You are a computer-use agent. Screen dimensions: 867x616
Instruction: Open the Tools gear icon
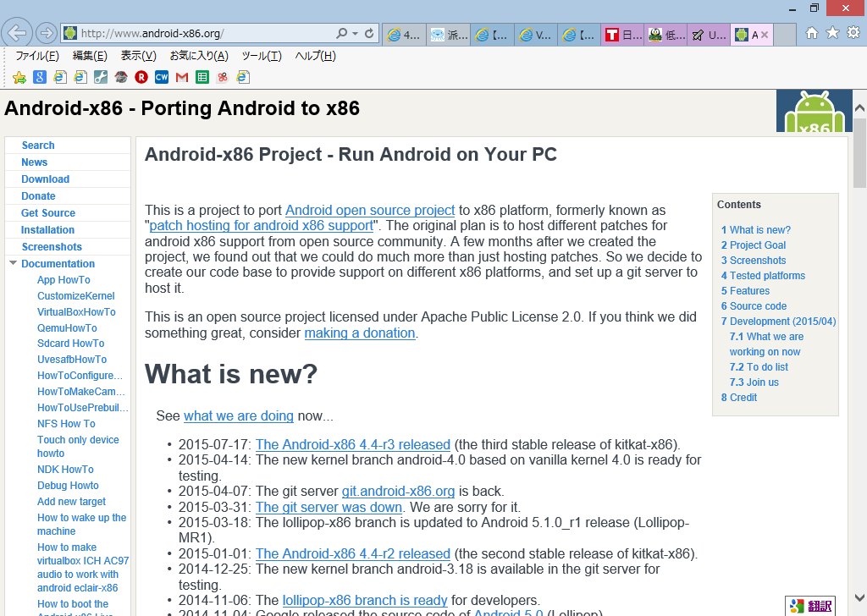[853, 33]
